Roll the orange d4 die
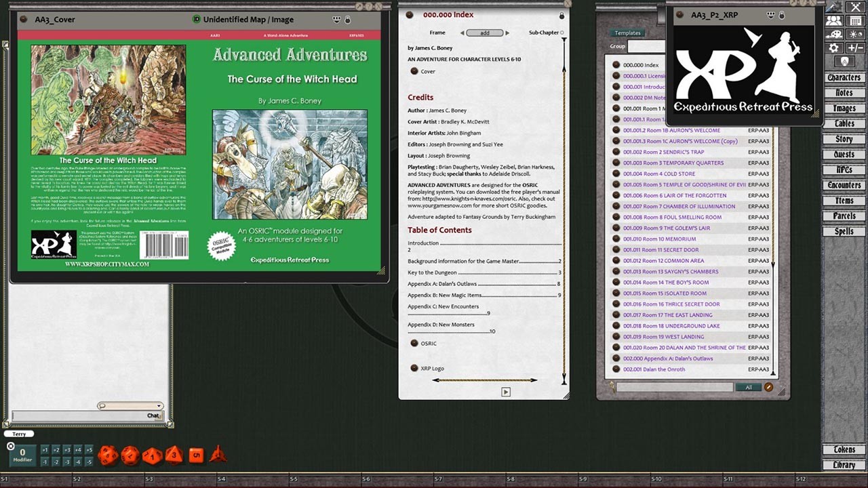868x488 pixels. click(174, 455)
